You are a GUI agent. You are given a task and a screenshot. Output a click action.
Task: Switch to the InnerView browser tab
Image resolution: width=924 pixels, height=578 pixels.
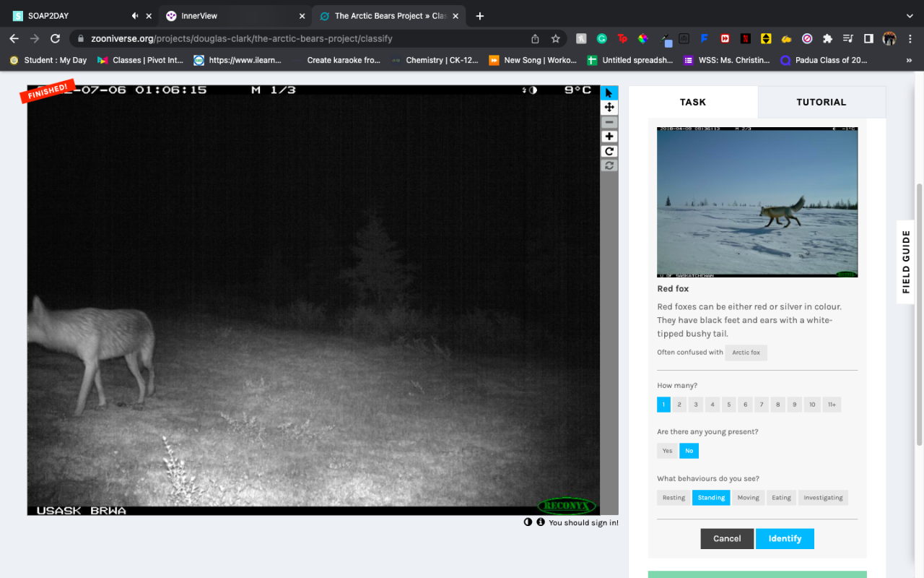tap(199, 16)
